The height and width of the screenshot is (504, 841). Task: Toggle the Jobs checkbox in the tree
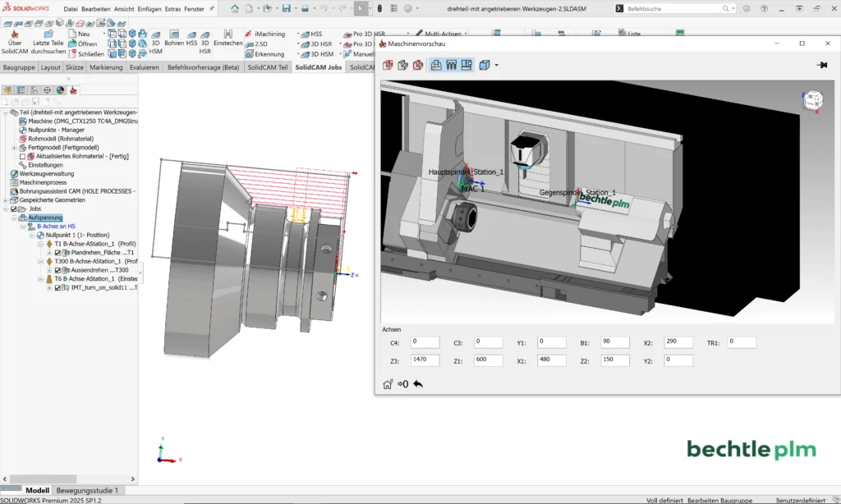coord(12,209)
